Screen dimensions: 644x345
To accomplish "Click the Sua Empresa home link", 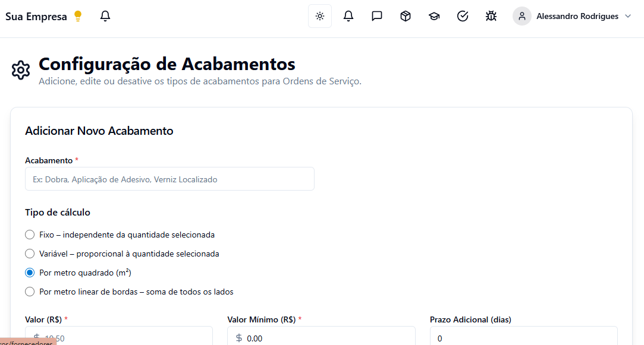I will (x=36, y=17).
